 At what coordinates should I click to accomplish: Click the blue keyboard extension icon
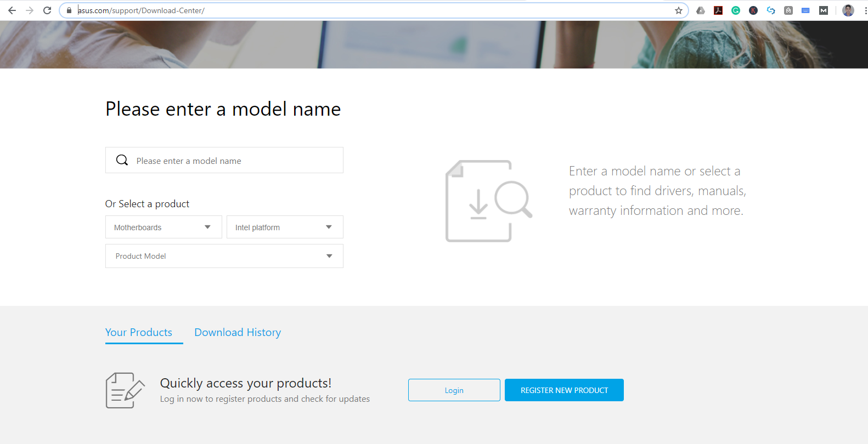point(805,10)
